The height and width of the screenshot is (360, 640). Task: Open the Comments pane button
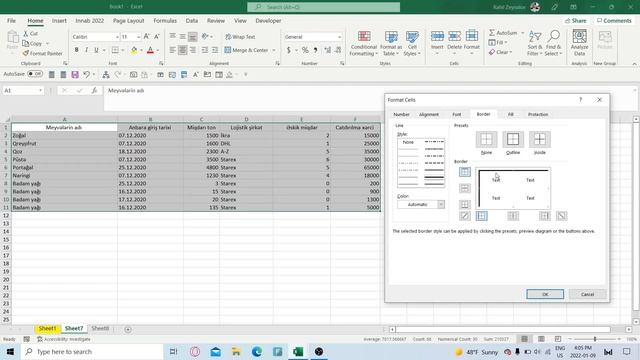pyautogui.click(x=614, y=20)
